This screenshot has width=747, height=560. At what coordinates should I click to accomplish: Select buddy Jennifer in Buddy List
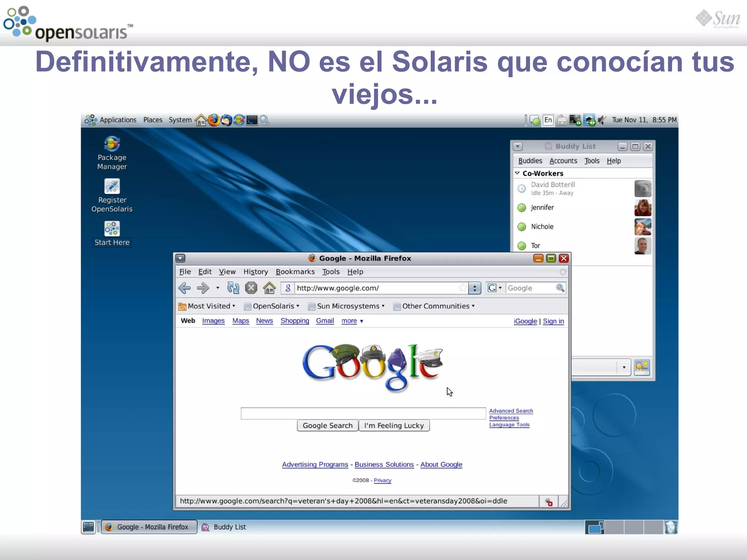pyautogui.click(x=584, y=207)
